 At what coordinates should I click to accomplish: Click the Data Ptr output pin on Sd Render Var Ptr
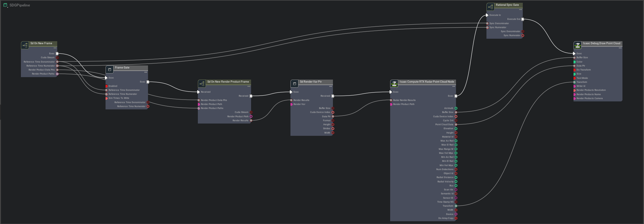point(333,116)
